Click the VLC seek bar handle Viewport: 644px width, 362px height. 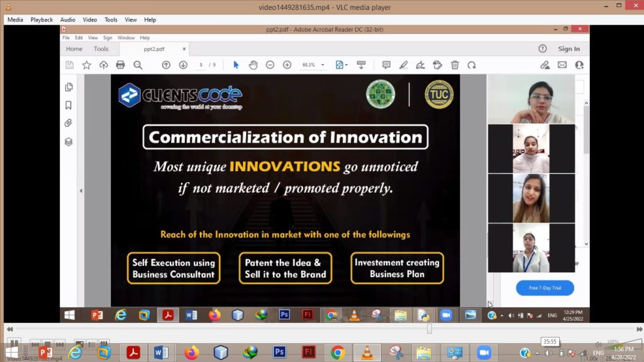point(430,329)
